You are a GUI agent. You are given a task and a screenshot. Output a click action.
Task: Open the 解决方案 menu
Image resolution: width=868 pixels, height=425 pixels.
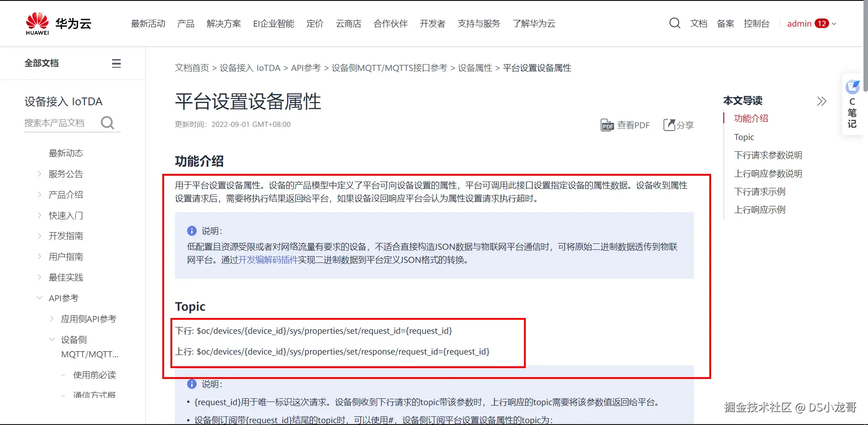click(224, 23)
